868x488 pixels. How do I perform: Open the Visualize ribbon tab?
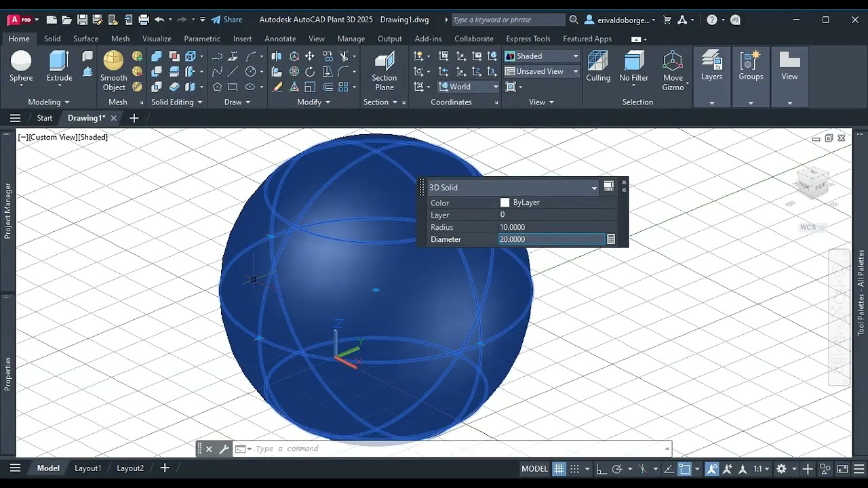tap(157, 39)
